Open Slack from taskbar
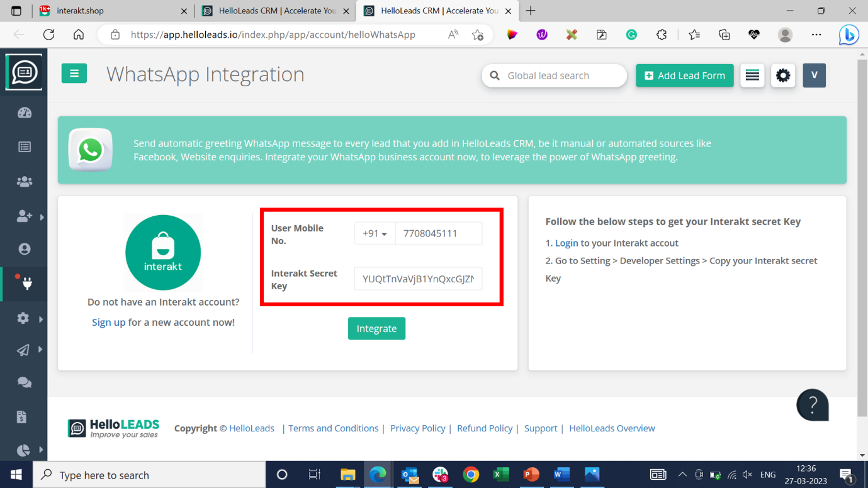 click(x=441, y=475)
